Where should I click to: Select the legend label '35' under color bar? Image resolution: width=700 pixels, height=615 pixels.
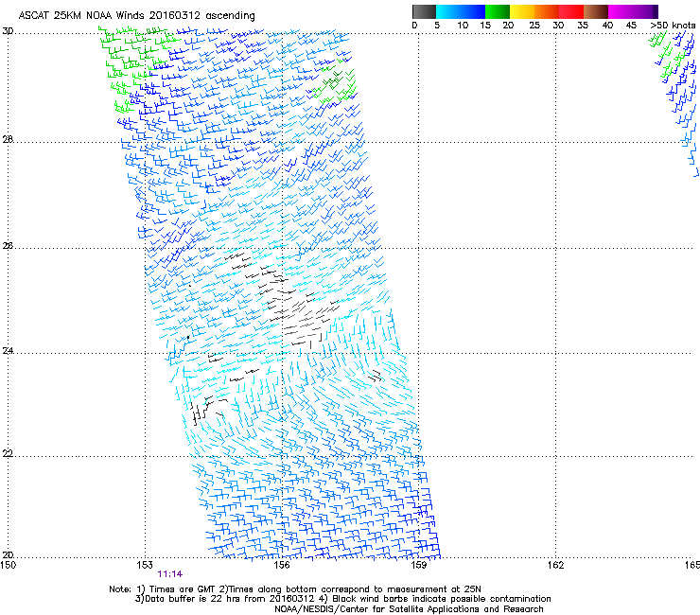click(x=582, y=26)
